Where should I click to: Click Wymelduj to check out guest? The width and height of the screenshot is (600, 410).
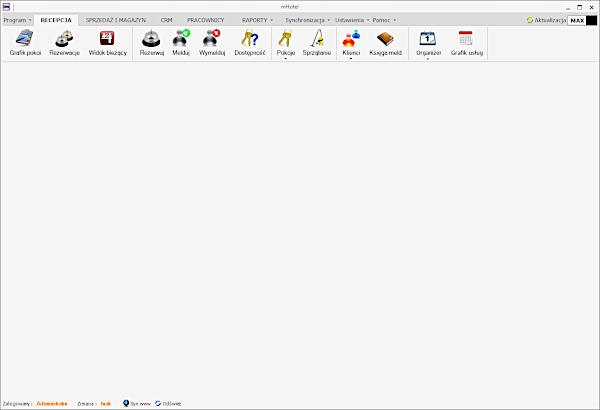211,42
